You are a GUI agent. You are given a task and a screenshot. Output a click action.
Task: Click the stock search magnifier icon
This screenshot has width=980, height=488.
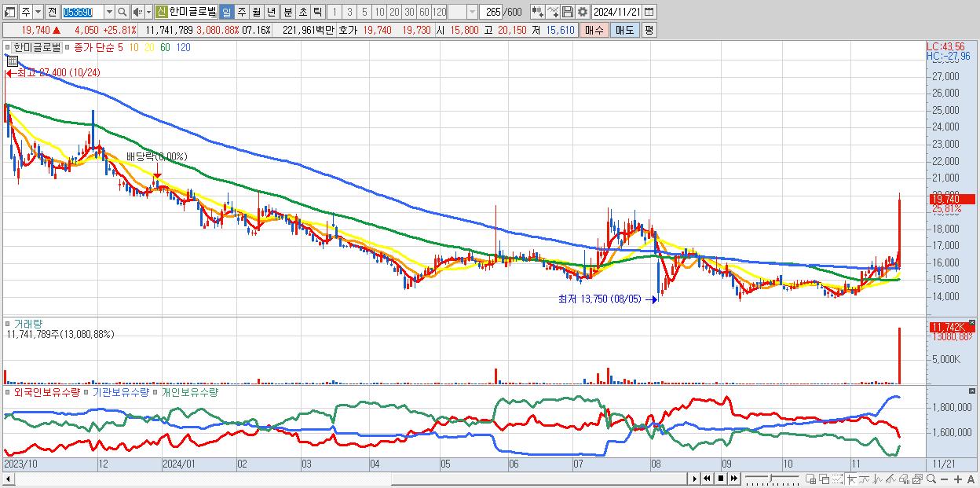click(x=122, y=12)
